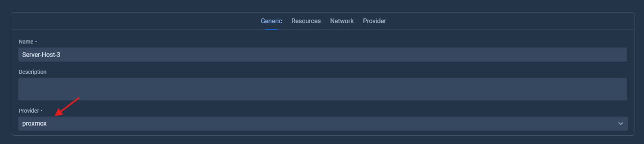Viewport: 644px width, 144px height.
Task: Click the middle of the Provider select box
Action: pos(323,124)
